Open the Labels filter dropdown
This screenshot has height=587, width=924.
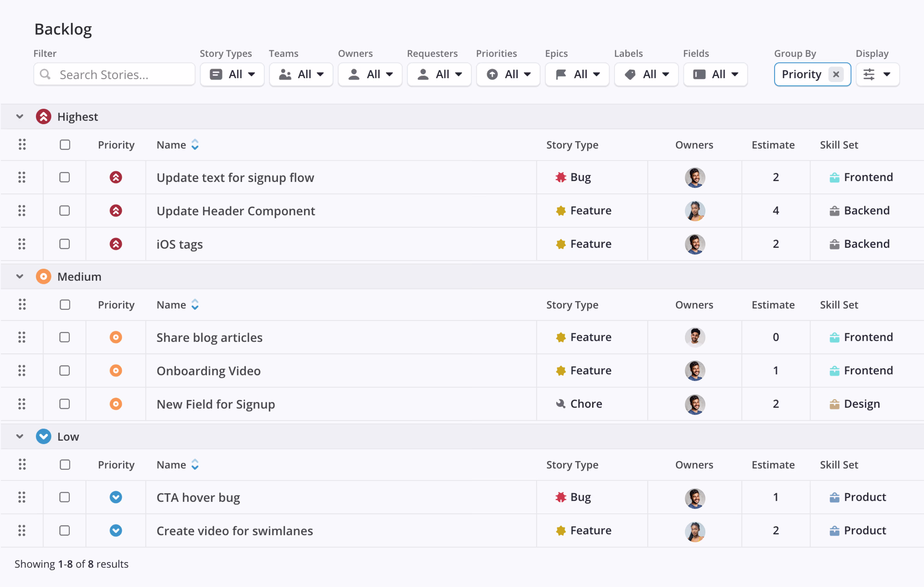tap(646, 74)
